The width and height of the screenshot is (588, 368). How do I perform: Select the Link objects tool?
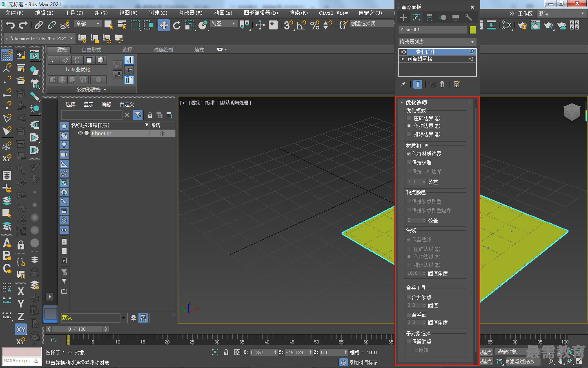coord(39,25)
